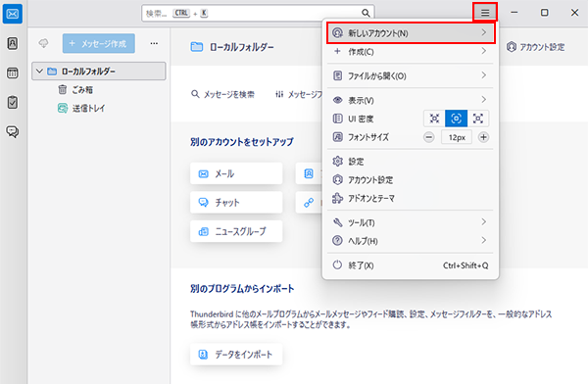The image size is (588, 384).
Task: Open the Address Book space
Action: click(x=13, y=43)
